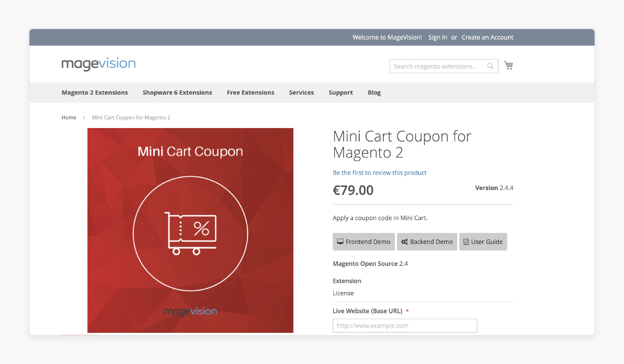624x364 pixels.
Task: Open Shopware 6 Extensions menu
Action: pyautogui.click(x=177, y=93)
